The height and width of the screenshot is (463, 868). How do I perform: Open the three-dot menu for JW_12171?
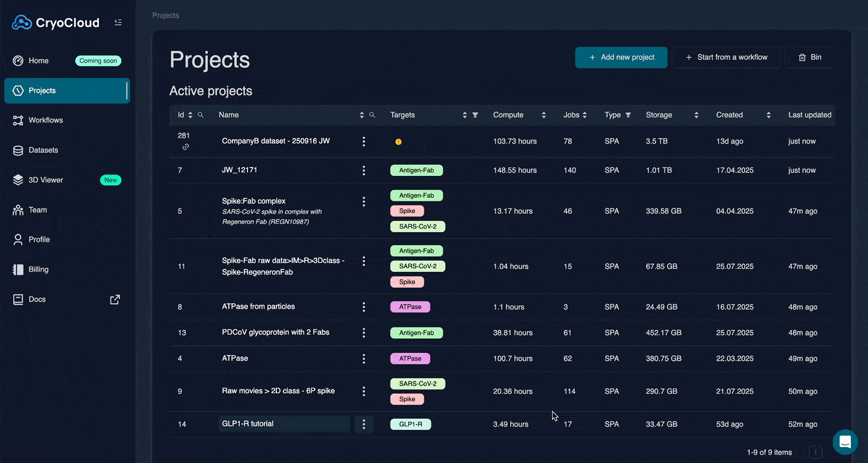tap(364, 171)
